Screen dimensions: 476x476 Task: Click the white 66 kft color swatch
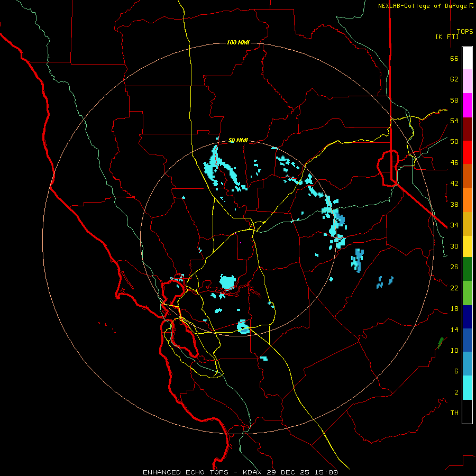(x=467, y=58)
